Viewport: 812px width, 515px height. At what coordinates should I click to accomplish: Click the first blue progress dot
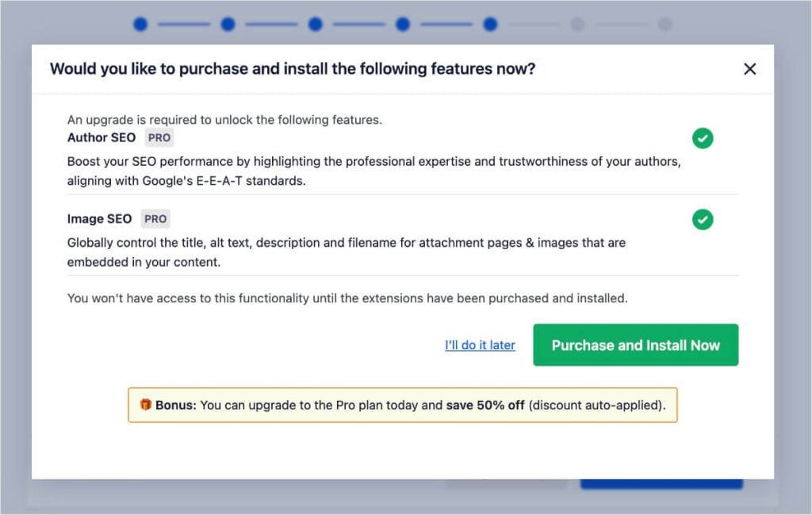[x=140, y=24]
